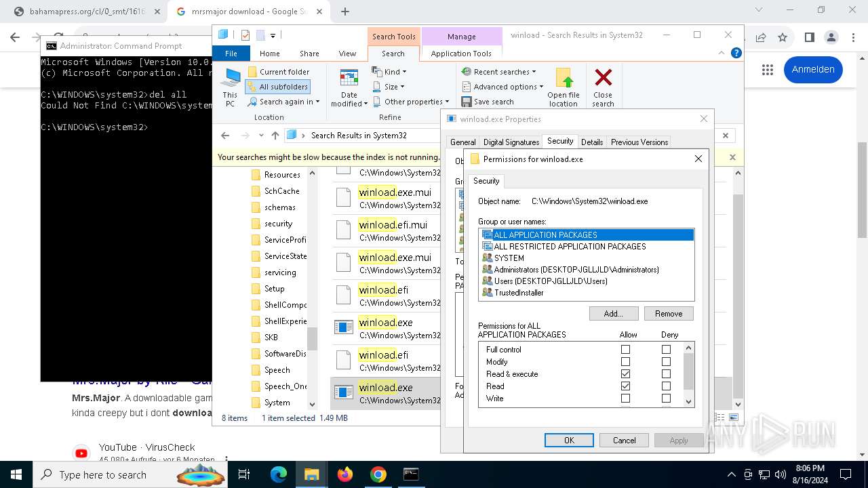Check Deny for Read permission
The height and width of the screenshot is (488, 868).
666,386
